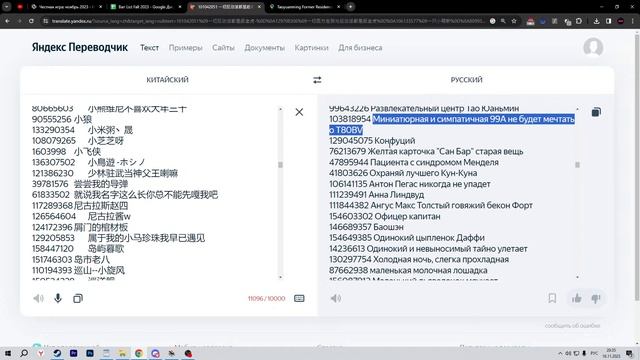640x360 pixels.
Task: Copy the source text
Action: pyautogui.click(x=78, y=298)
